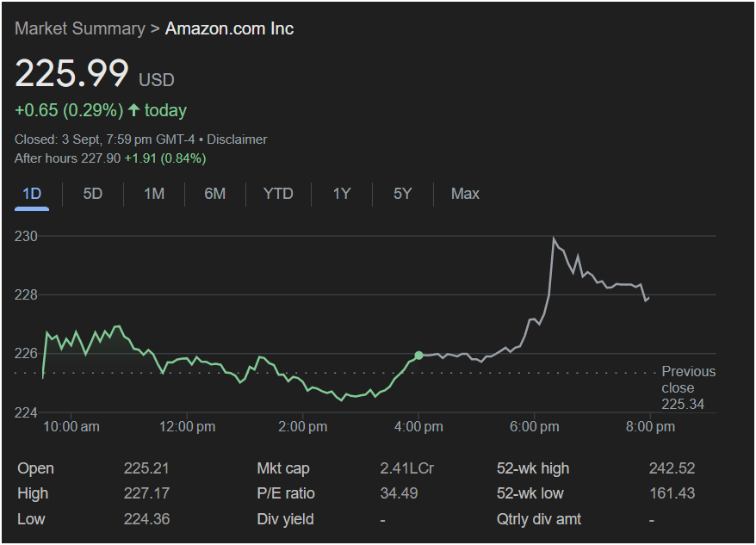
Task: Open the 5Y time range tab
Action: click(x=403, y=194)
